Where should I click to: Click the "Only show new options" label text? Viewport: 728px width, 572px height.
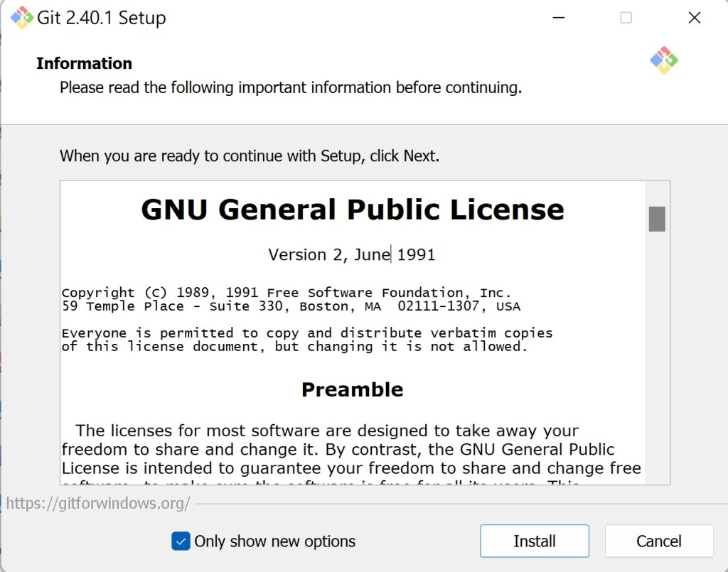click(274, 541)
